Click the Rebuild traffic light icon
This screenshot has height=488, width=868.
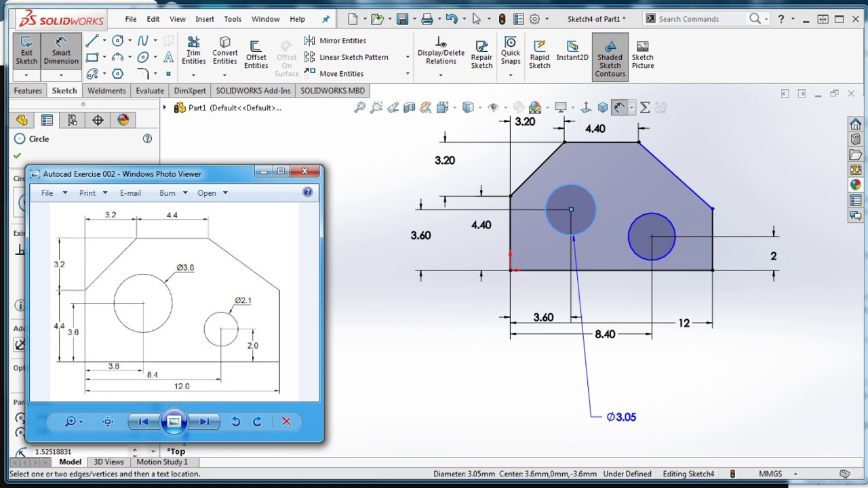502,19
